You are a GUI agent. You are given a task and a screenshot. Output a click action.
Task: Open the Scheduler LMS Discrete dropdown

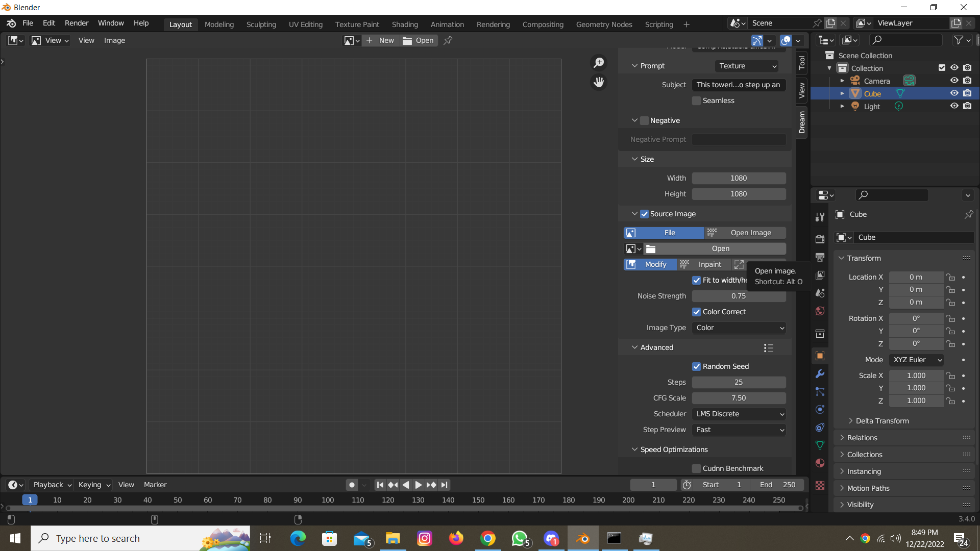pos(739,414)
